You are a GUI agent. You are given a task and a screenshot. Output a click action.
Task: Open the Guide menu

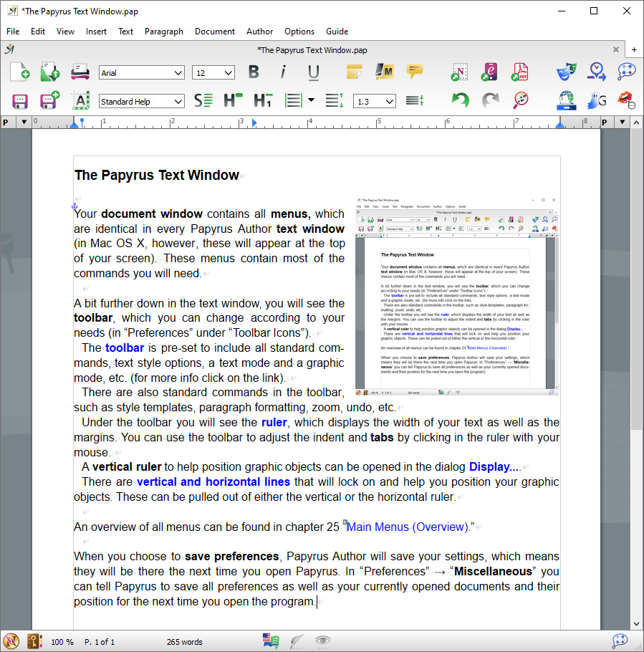click(x=337, y=32)
